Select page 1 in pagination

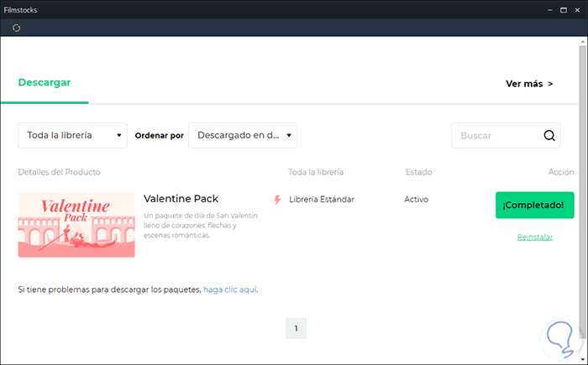tap(296, 328)
